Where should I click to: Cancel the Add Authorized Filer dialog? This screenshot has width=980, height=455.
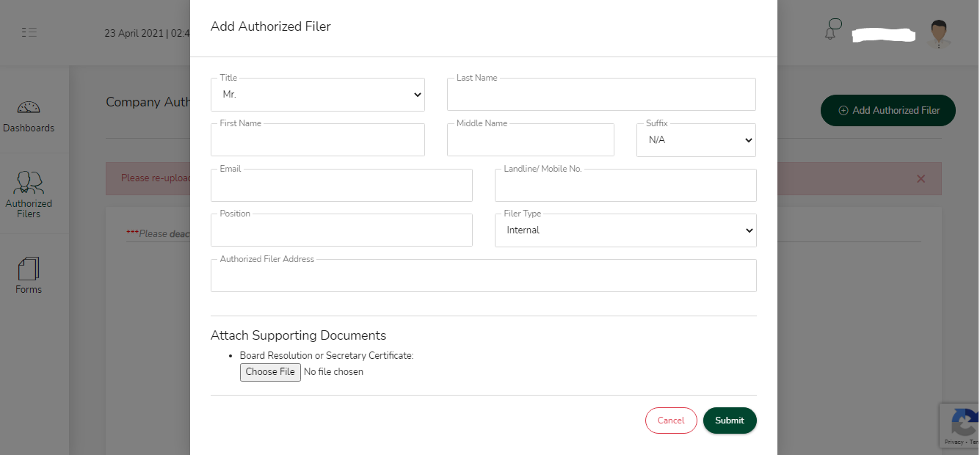(670, 421)
